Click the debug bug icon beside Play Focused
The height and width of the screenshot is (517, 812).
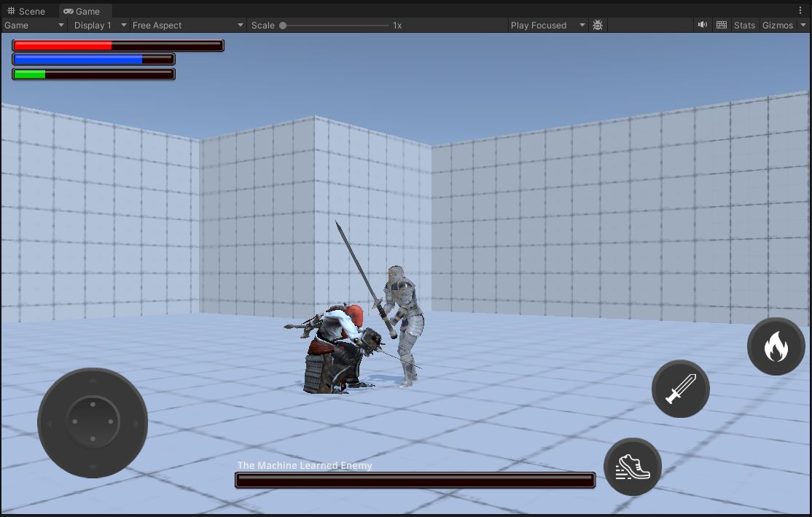[598, 25]
